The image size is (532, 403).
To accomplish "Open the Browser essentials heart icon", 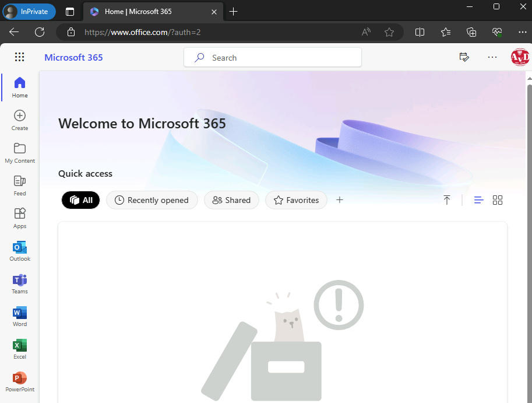I will coord(497,32).
